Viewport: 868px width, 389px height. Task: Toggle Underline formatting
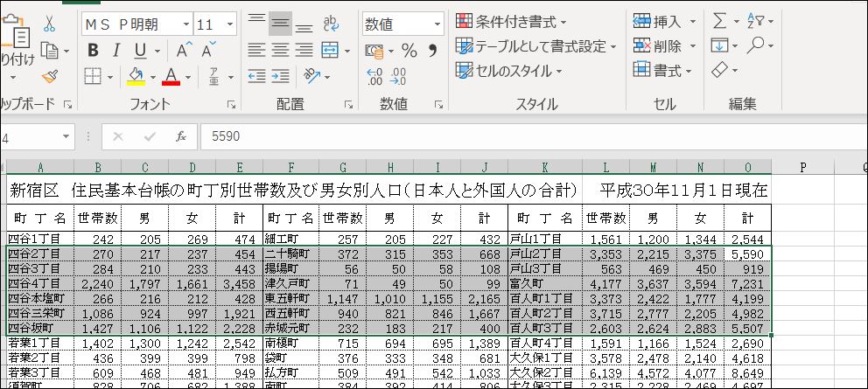click(140, 51)
